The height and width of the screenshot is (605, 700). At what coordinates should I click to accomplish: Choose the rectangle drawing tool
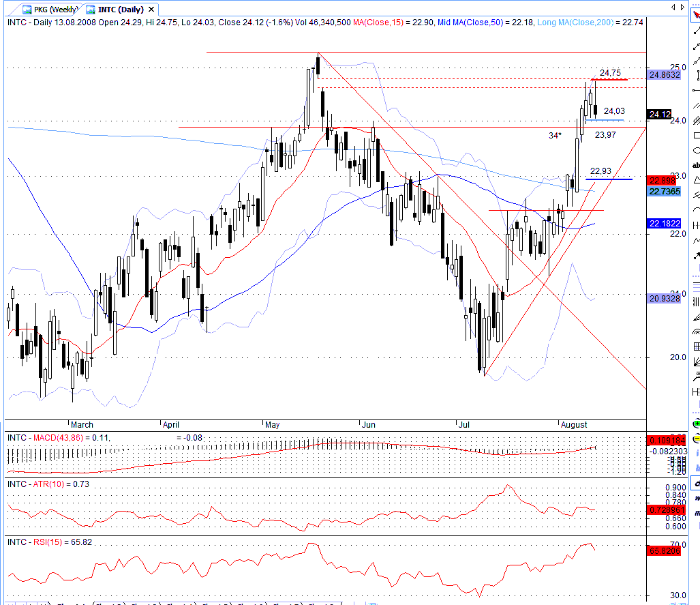click(697, 135)
